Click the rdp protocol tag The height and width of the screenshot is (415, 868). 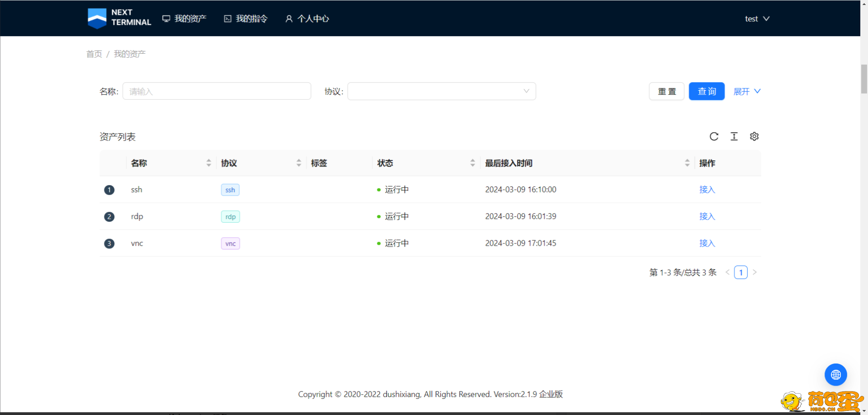click(x=231, y=217)
